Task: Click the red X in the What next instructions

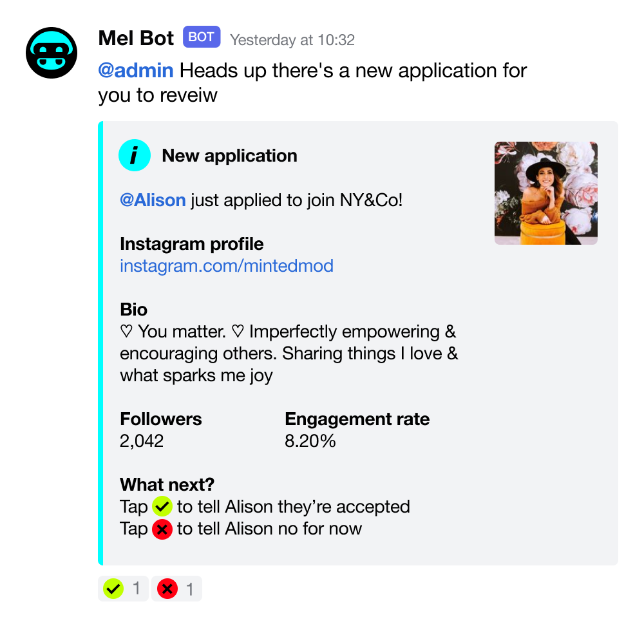Action: pyautogui.click(x=162, y=529)
